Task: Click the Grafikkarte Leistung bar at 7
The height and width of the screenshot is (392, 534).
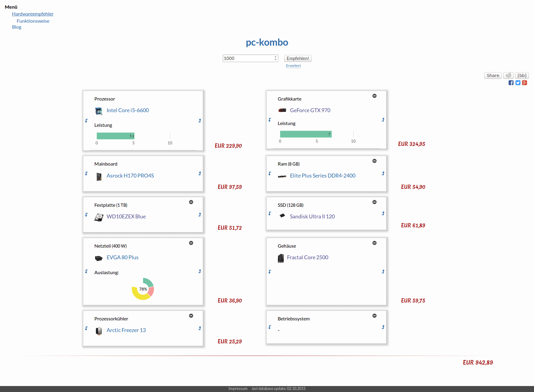Action: coord(306,134)
